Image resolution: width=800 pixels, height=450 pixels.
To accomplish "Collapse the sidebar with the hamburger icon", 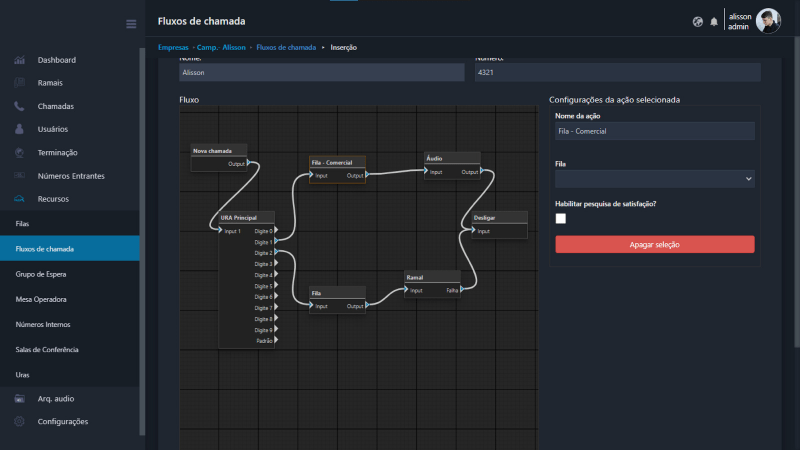I will click(131, 23).
